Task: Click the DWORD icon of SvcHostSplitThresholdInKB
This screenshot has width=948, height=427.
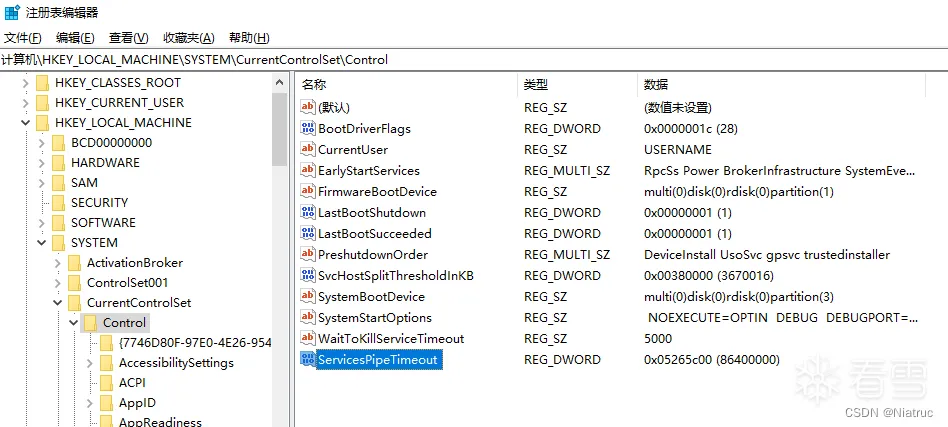Action: [308, 276]
